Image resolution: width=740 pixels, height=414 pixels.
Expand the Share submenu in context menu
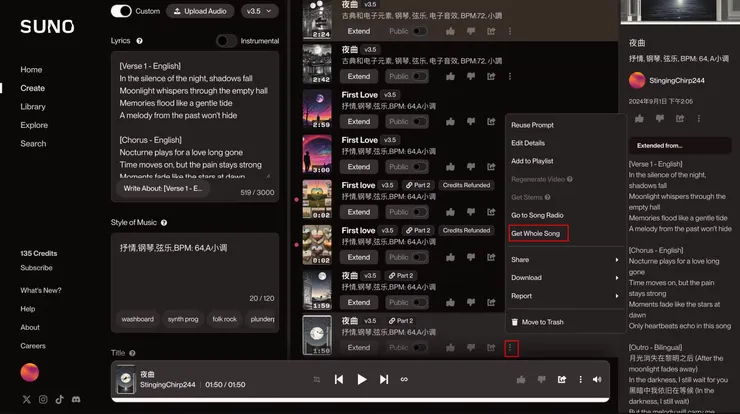pyautogui.click(x=565, y=260)
